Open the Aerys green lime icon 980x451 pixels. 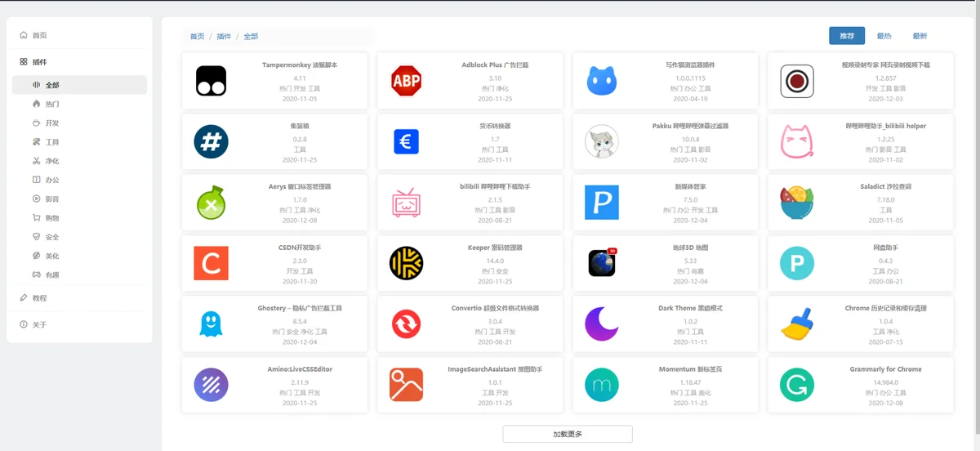(211, 203)
